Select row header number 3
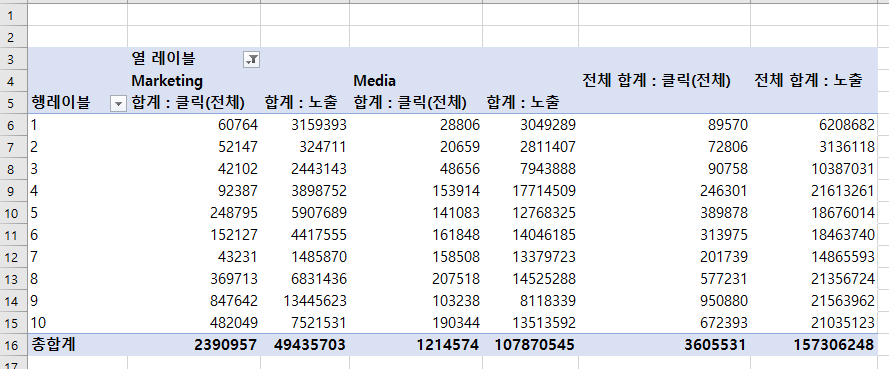The height and width of the screenshot is (369, 889). (13, 59)
